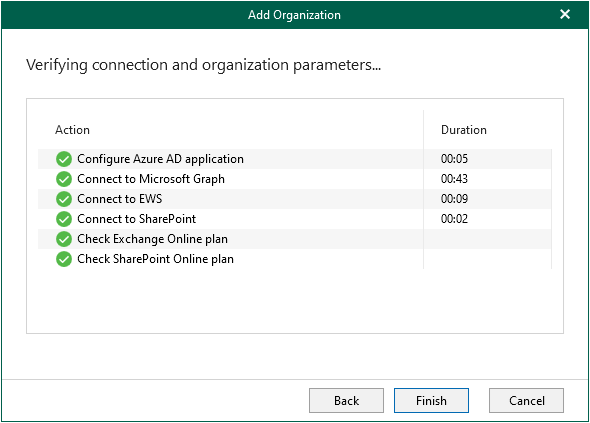Click the Action column header
This screenshot has height=423, width=590.
(72, 130)
